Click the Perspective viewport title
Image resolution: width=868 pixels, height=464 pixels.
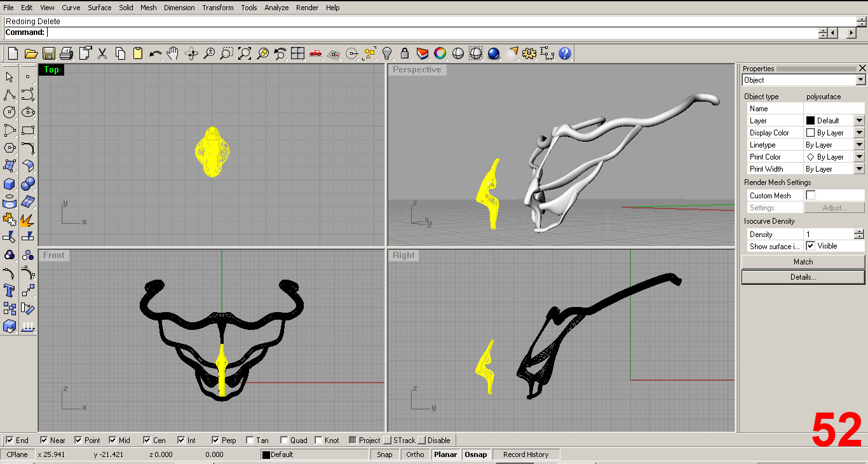click(417, 70)
